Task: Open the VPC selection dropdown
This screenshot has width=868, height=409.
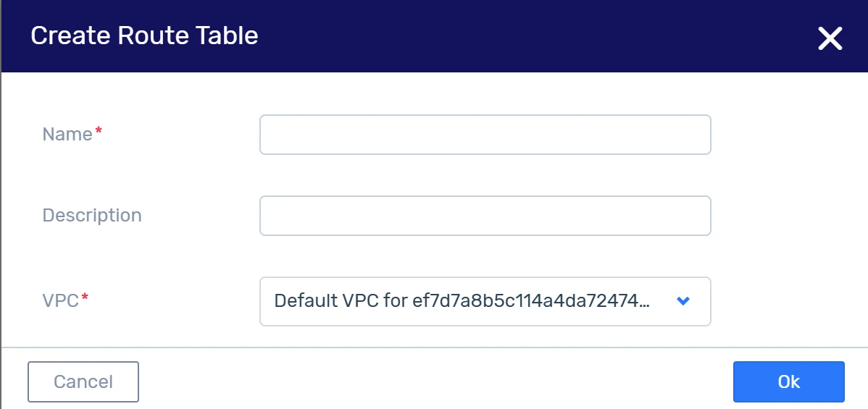Action: coord(485,301)
